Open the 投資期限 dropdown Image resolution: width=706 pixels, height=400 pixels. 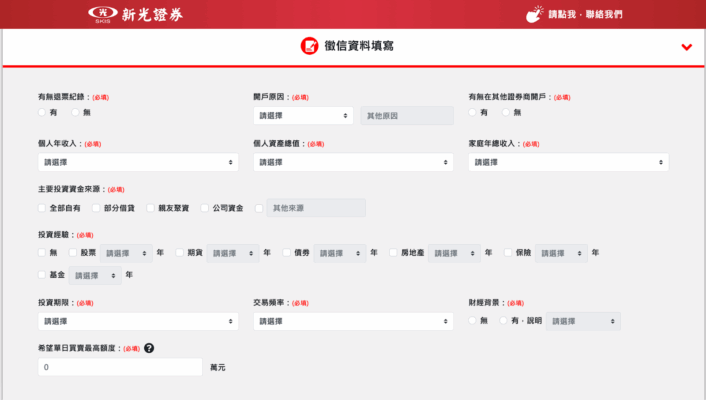click(138, 321)
